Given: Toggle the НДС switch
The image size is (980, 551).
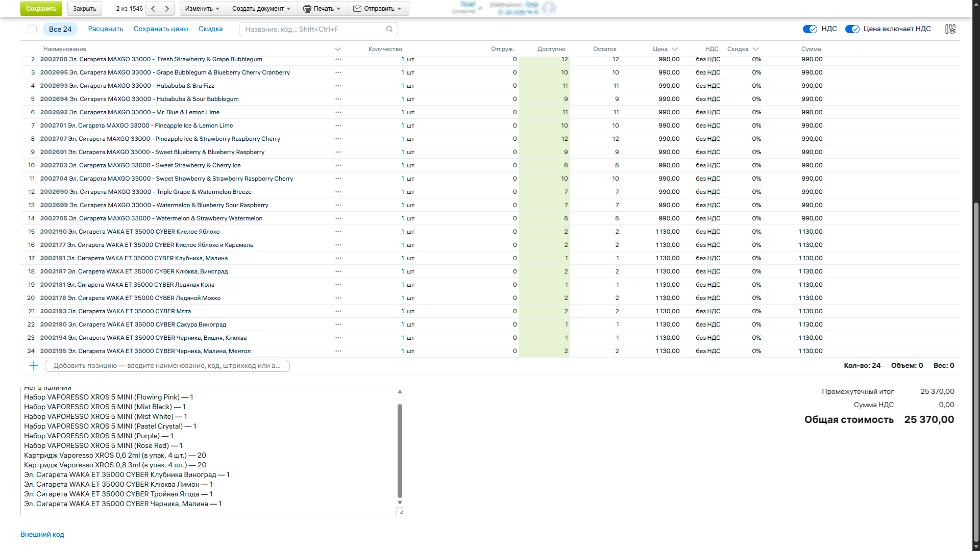Looking at the screenshot, I should 810,29.
